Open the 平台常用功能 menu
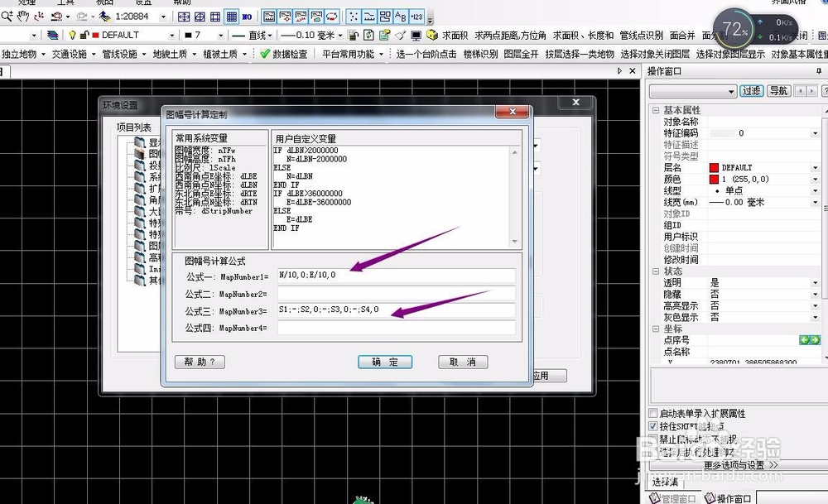The width and height of the screenshot is (828, 504). coord(353,54)
